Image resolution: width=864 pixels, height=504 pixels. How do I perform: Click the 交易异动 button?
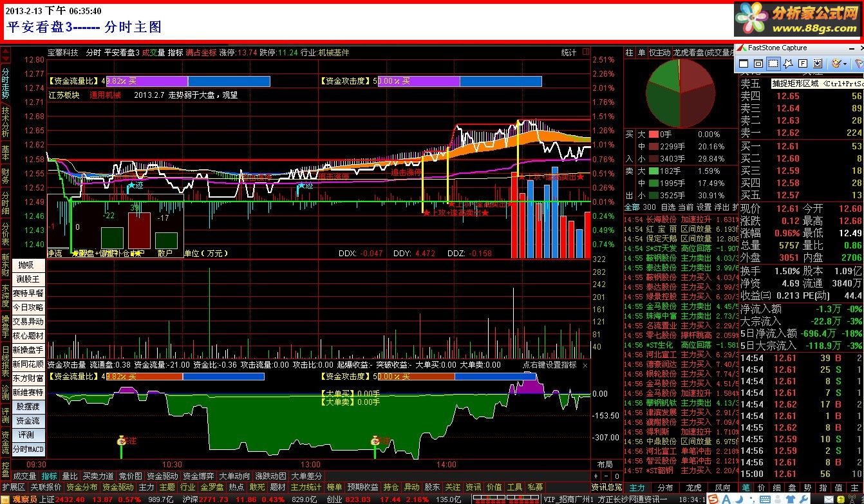point(28,321)
